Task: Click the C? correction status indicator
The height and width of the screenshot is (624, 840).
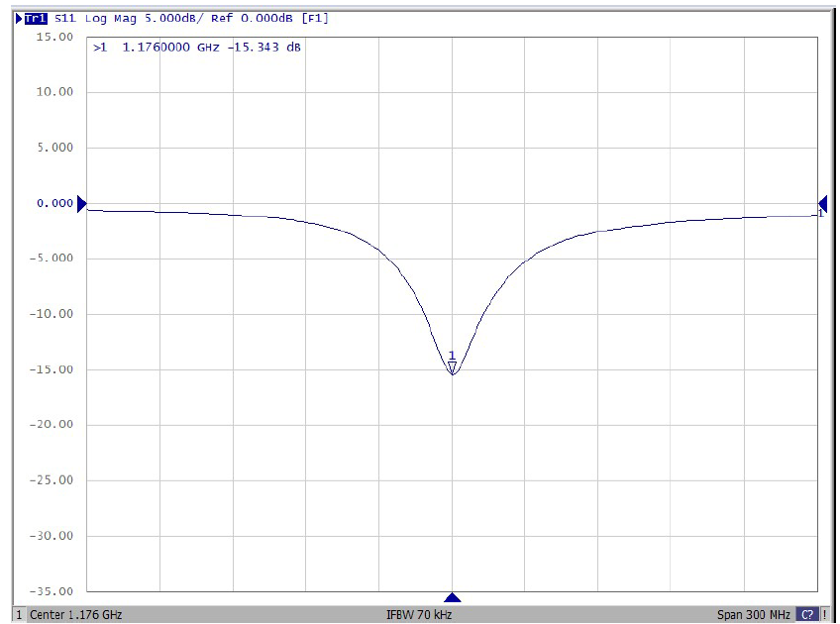Action: (806, 615)
